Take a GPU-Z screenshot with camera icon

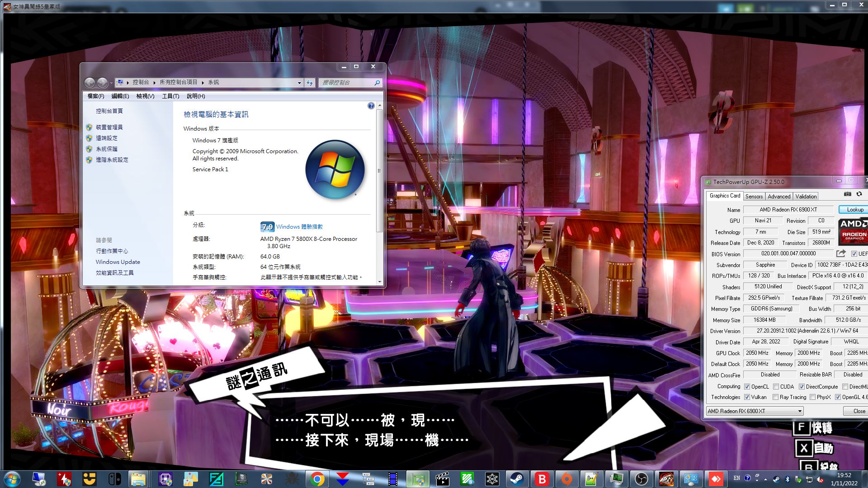(x=847, y=194)
